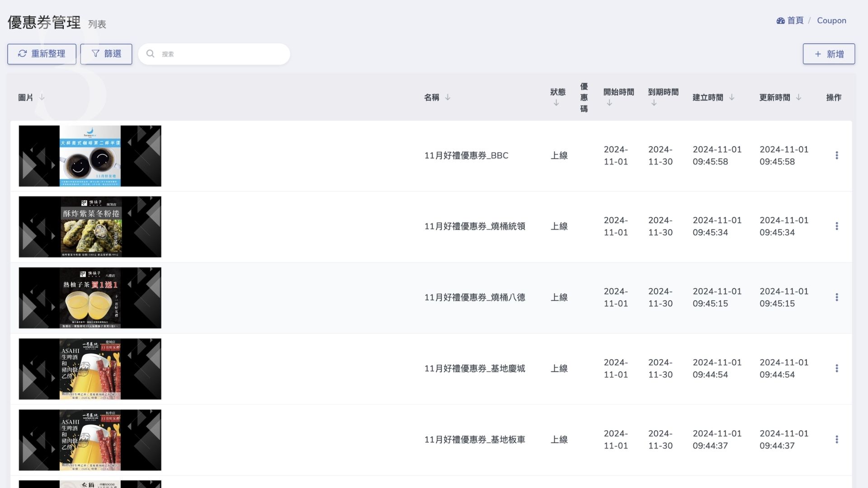Click the 優惠碼 column header
This screenshot has width=868, height=488.
coord(584,97)
